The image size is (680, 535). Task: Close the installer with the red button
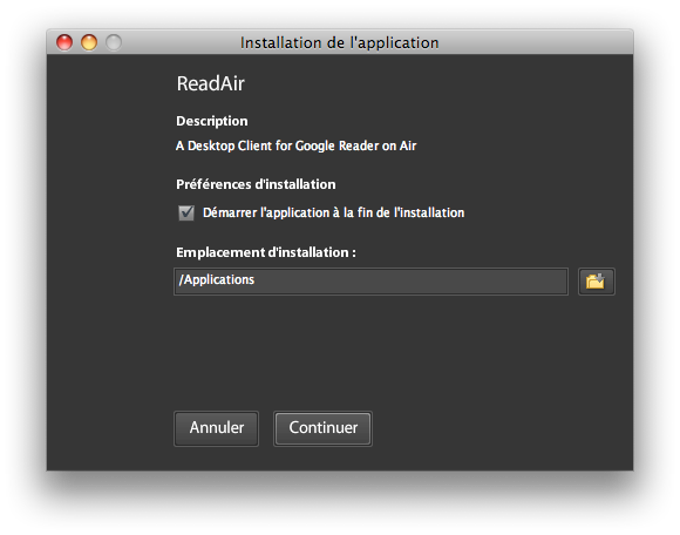pyautogui.click(x=65, y=42)
